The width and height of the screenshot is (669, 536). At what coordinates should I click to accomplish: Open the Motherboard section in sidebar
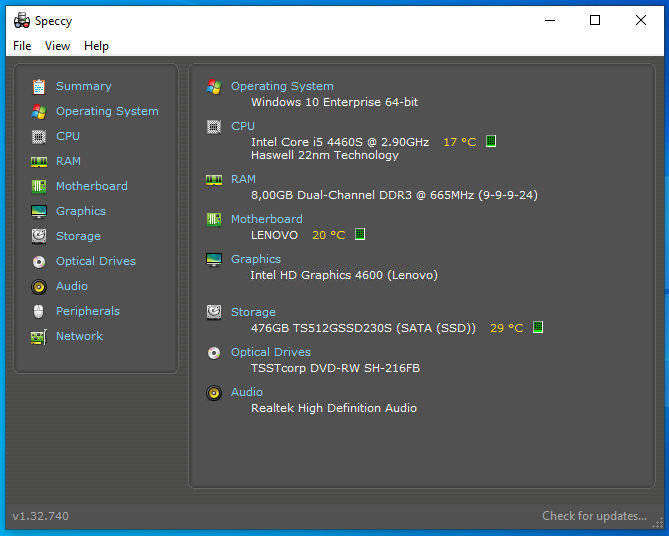pyautogui.click(x=92, y=186)
